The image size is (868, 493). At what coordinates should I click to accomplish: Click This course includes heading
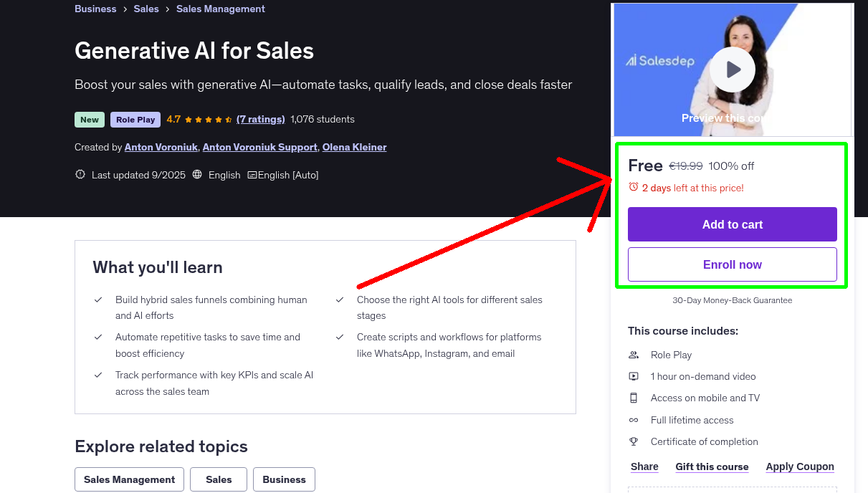[683, 331]
